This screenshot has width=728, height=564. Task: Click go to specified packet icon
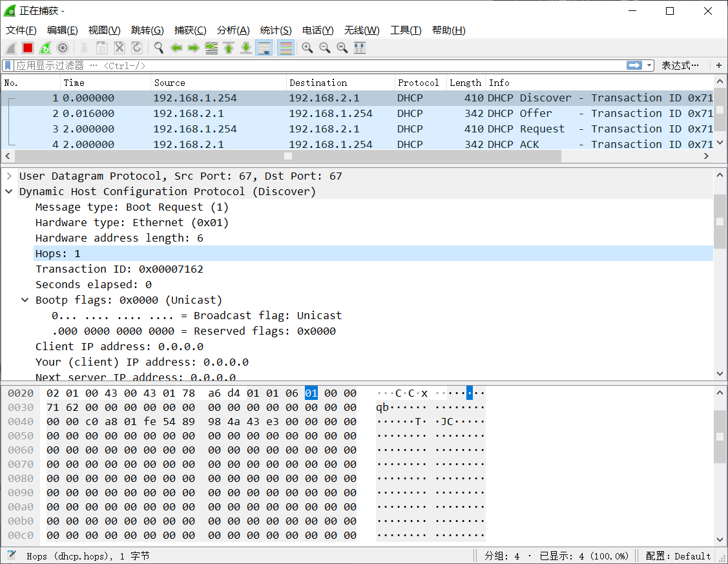point(211,48)
